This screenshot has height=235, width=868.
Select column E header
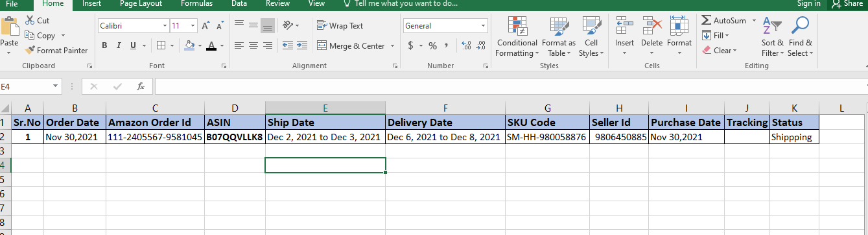tap(325, 108)
